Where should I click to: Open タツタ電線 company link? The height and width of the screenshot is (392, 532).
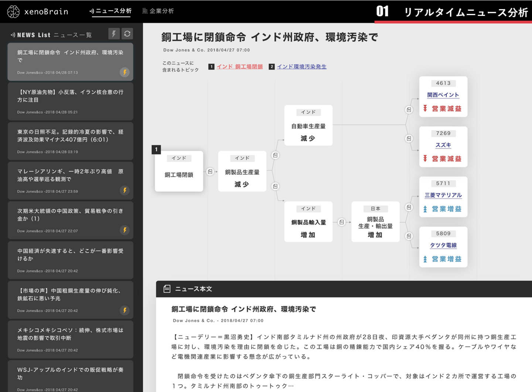(443, 245)
